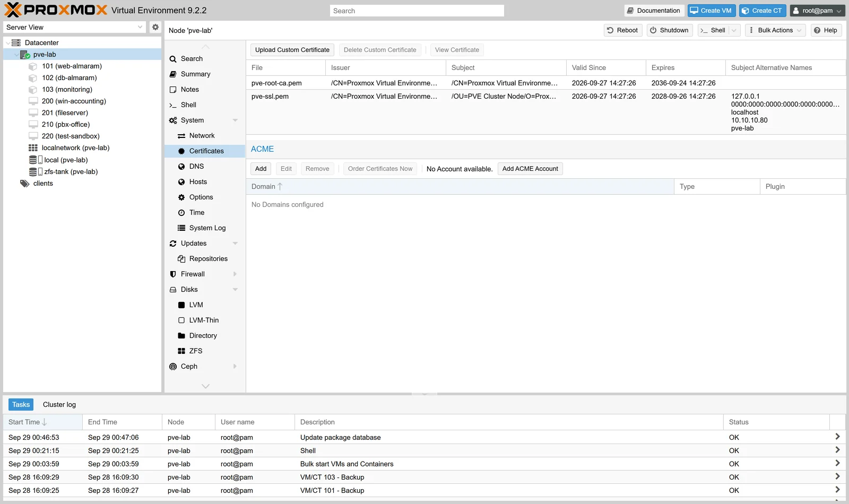Open the Shell button dropdown arrow
The width and height of the screenshot is (849, 504).
tap(734, 30)
